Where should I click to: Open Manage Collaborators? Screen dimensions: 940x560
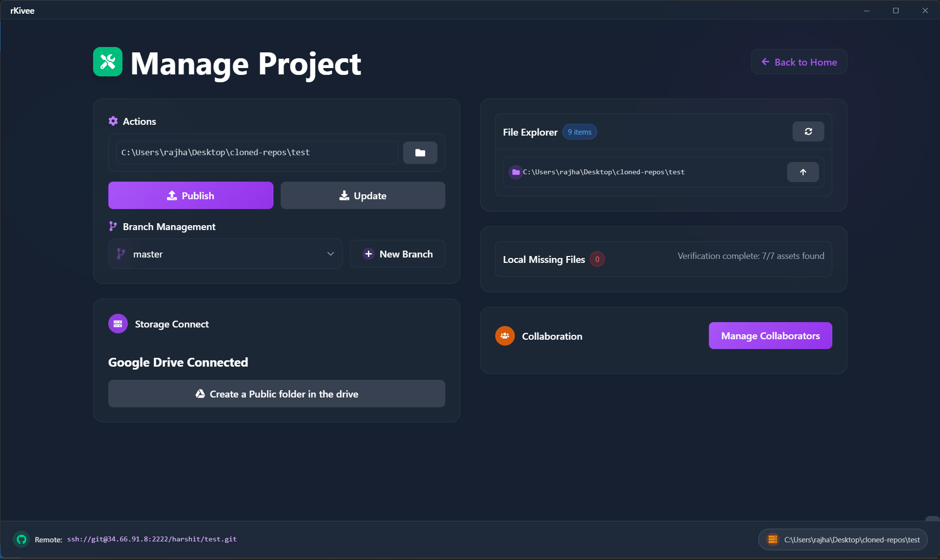tap(770, 336)
